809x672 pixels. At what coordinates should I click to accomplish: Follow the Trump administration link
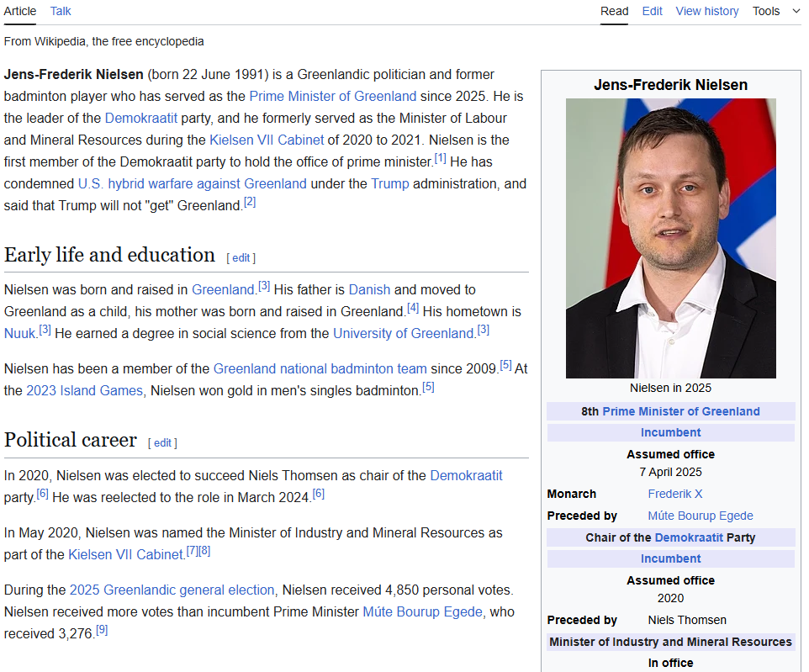click(x=390, y=183)
